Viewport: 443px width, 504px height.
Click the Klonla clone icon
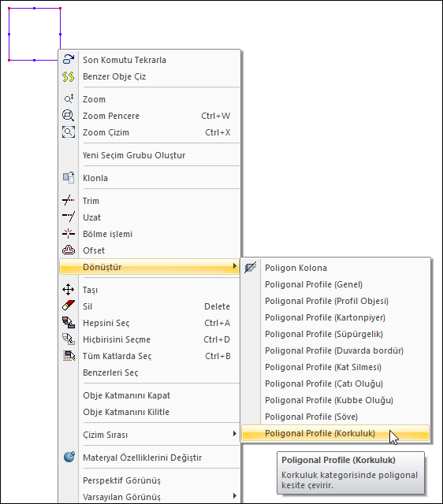point(69,178)
